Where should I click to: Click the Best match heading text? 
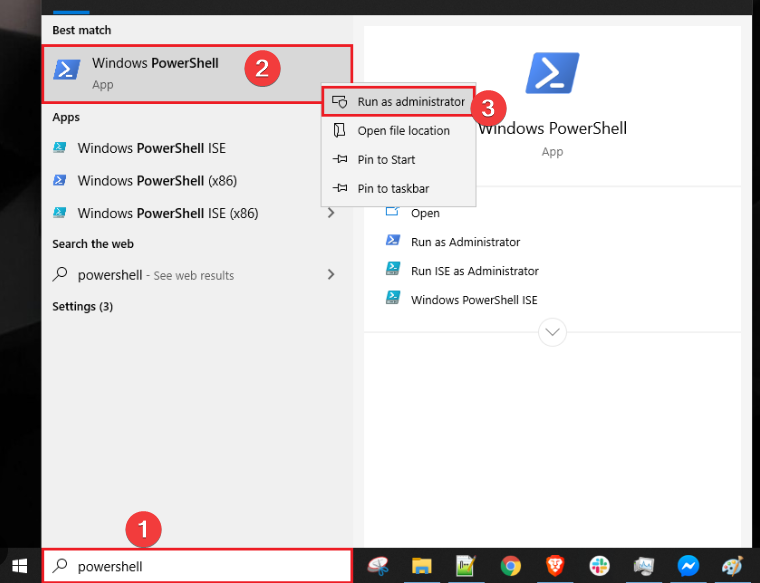click(82, 30)
